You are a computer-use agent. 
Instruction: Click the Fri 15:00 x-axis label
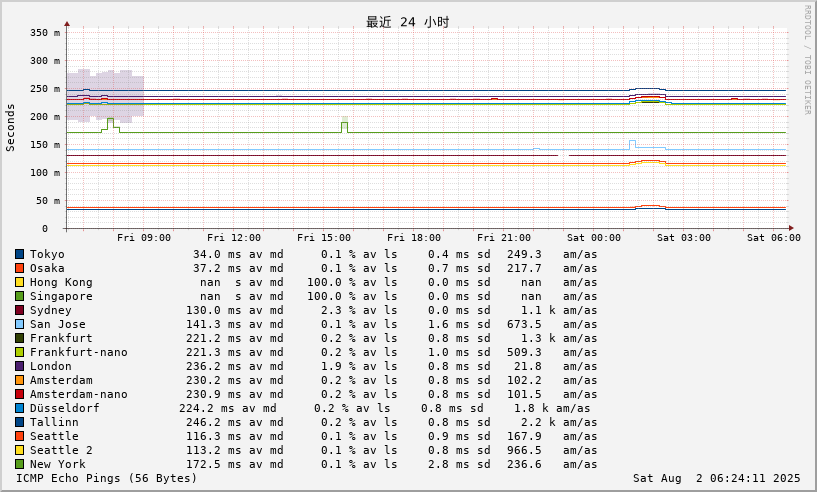[x=324, y=238]
